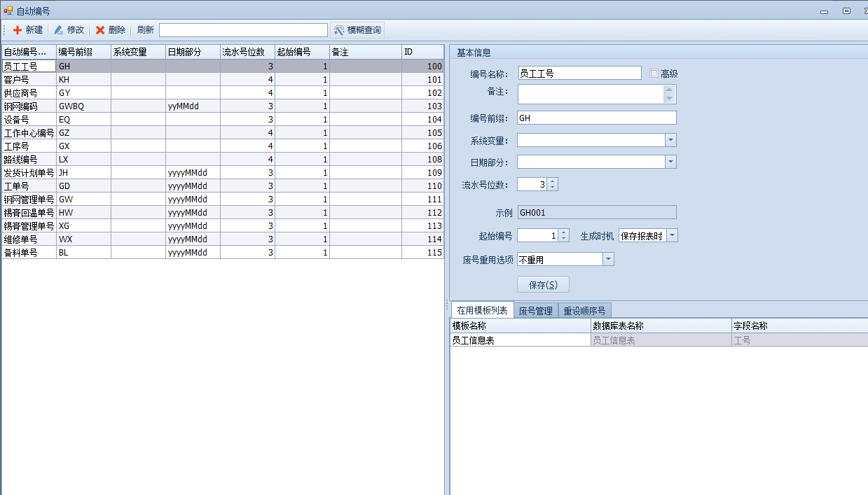The width and height of the screenshot is (868, 495).
Task: Click the 删除 (Delete) red X icon
Action: click(100, 30)
